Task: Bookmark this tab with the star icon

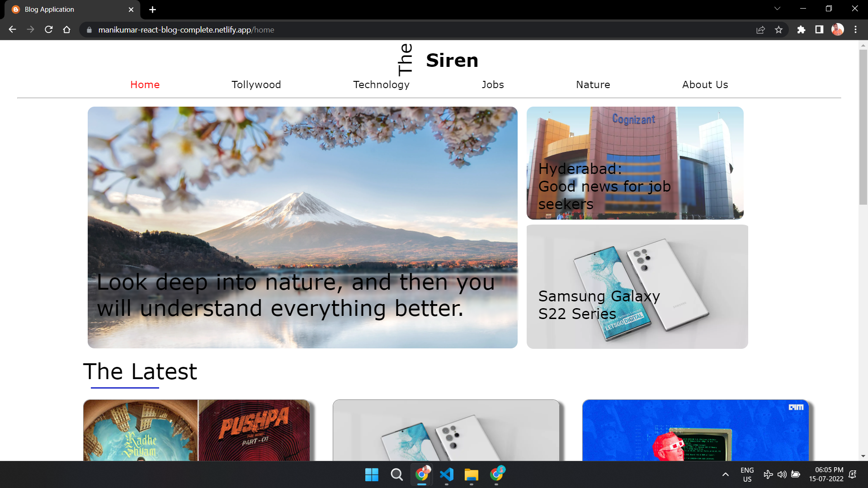Action: [778, 30]
